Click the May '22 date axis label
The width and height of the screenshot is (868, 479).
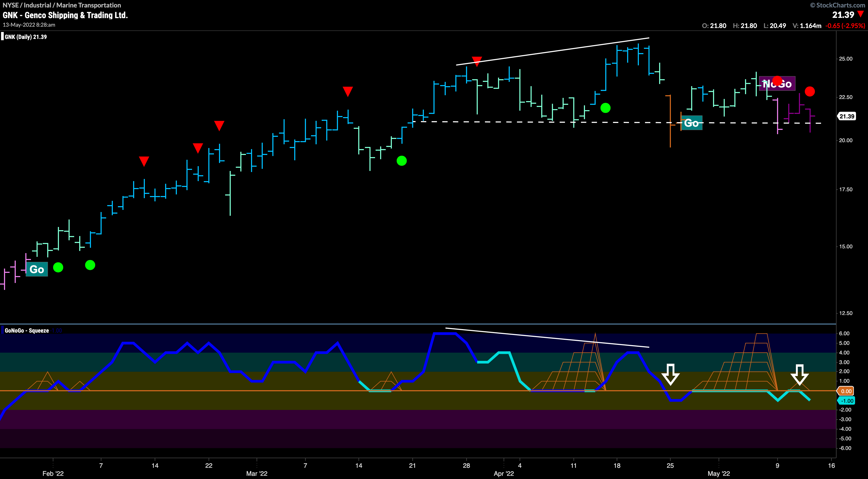[719, 473]
